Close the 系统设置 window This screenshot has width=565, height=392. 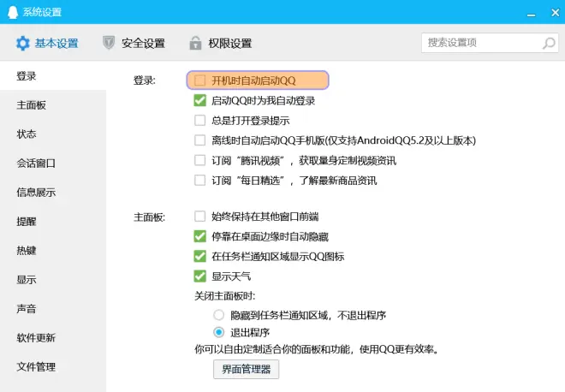coord(556,13)
